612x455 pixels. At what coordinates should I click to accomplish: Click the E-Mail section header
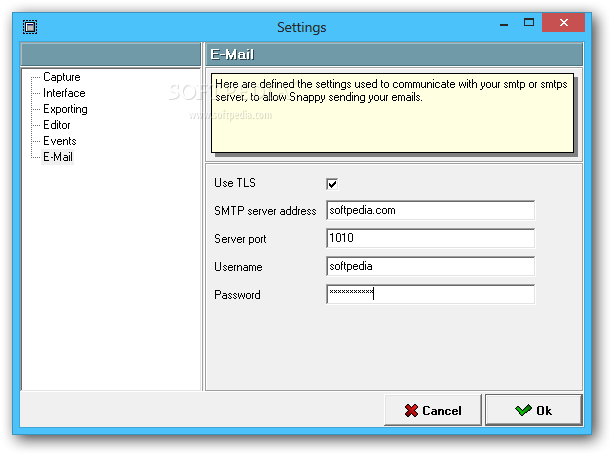[394, 54]
